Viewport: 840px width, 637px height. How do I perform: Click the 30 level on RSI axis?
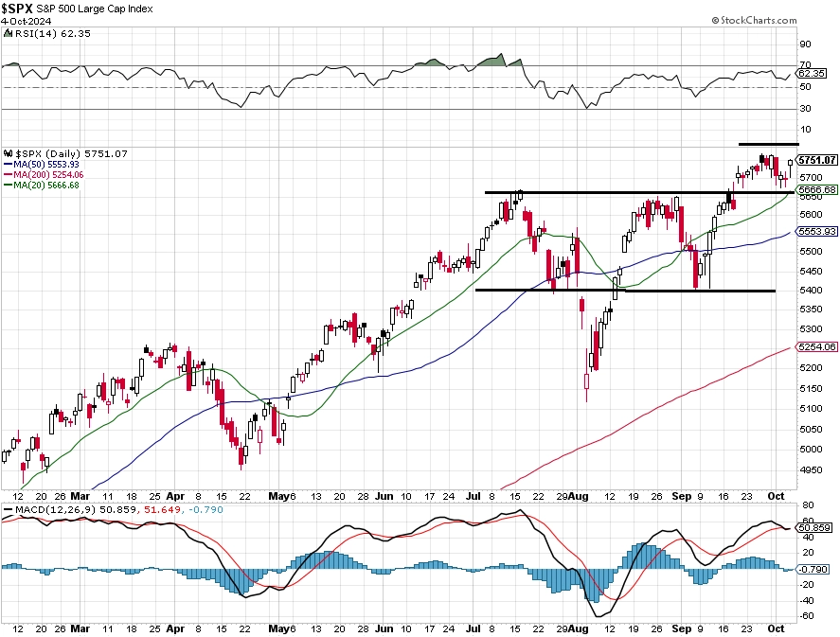coord(806,109)
